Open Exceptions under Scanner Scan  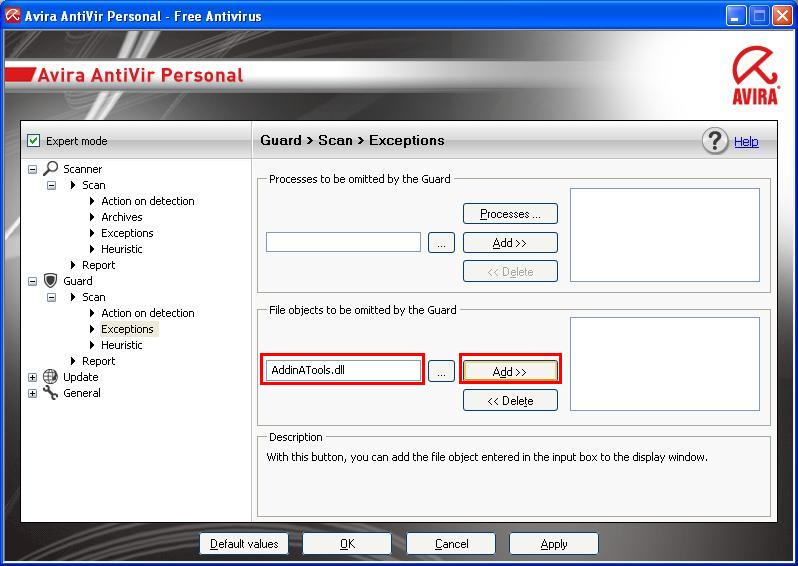coord(127,233)
